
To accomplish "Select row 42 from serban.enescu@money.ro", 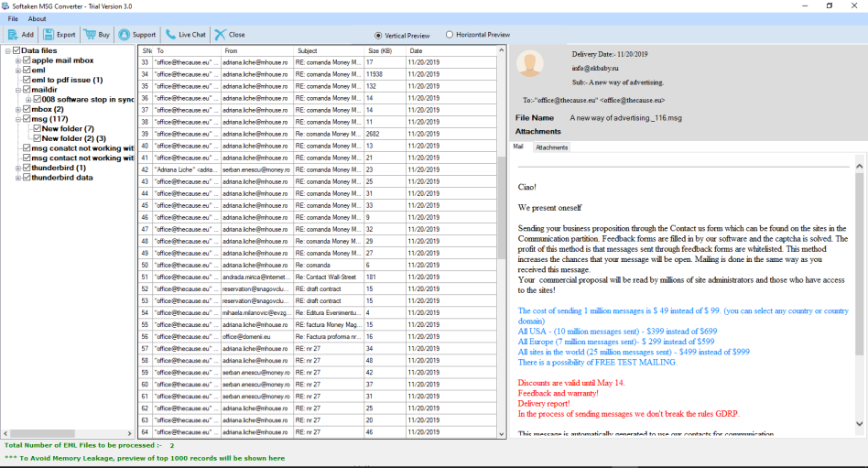I will [x=318, y=169].
